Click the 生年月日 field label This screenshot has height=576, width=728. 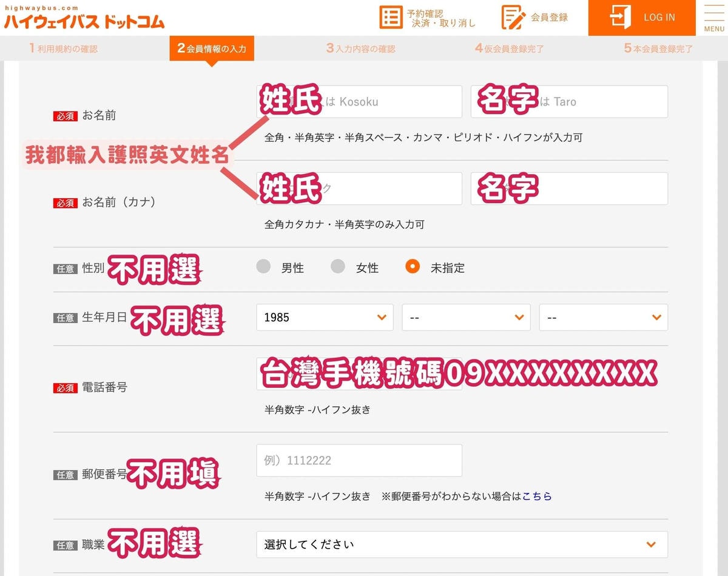[104, 316]
